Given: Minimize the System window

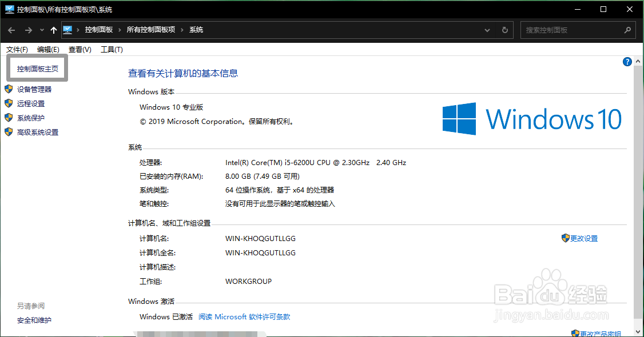Looking at the screenshot, I should pyautogui.click(x=578, y=9).
